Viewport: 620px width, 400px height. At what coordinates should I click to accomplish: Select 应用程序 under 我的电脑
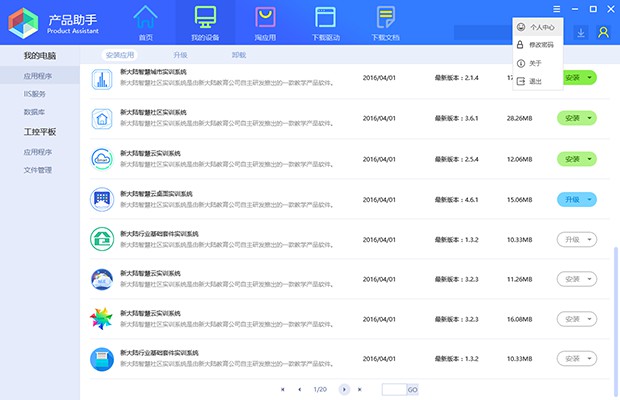38,76
